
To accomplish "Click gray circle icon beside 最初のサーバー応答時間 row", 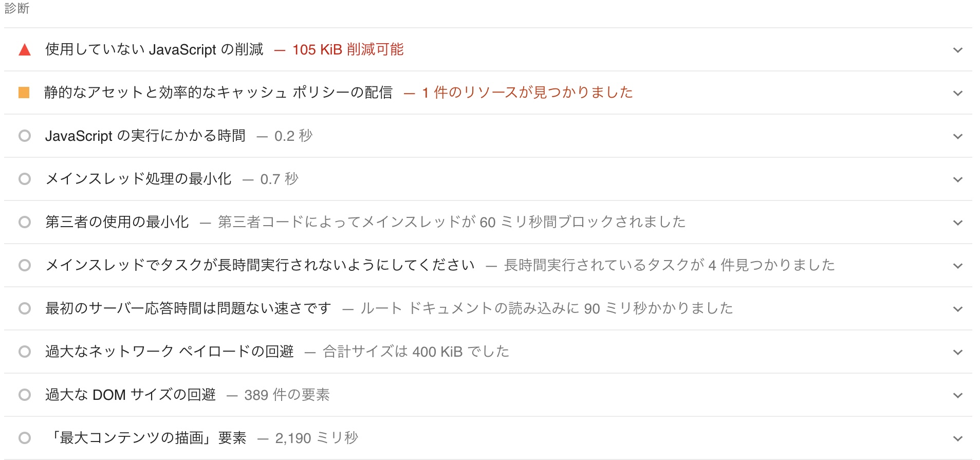I will coord(25,308).
